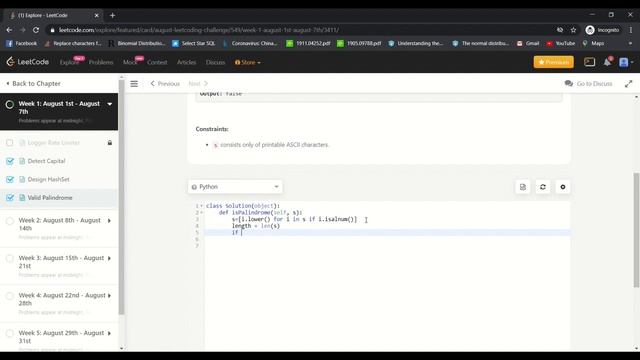Image resolution: width=640 pixels, height=360 pixels.
Task: Go forward using browser forward arrow
Action: (x=22, y=30)
